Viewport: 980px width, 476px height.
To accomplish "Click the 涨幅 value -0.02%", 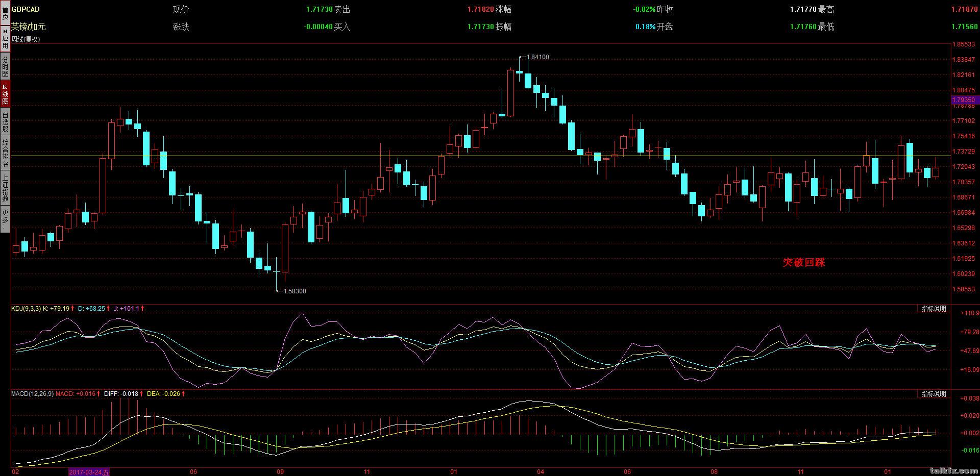I will click(x=644, y=10).
